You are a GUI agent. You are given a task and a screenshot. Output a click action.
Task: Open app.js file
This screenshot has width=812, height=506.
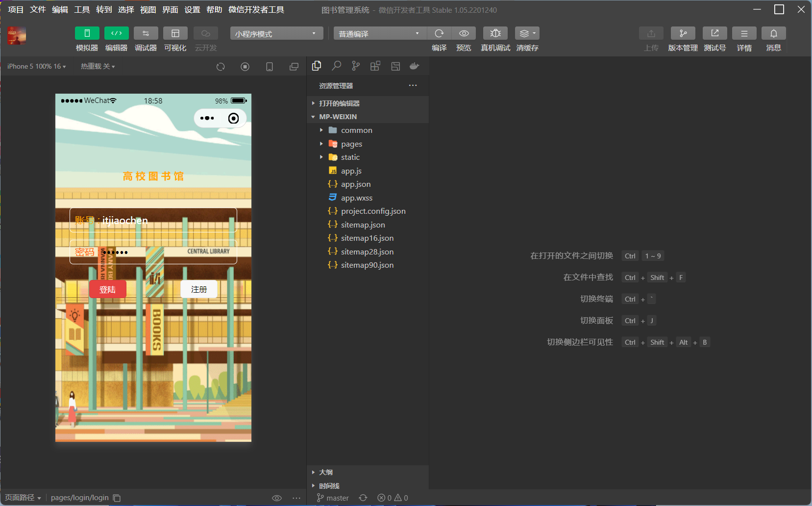pyautogui.click(x=368, y=171)
